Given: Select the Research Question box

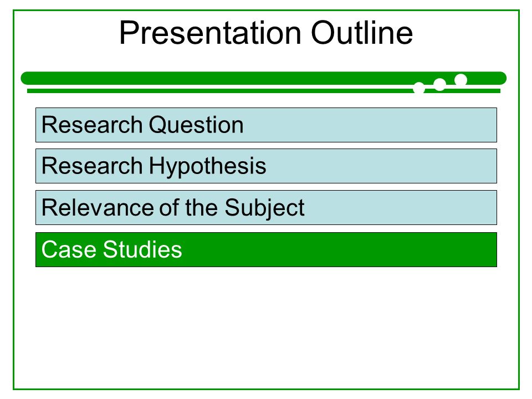Looking at the screenshot, I should (x=266, y=125).
